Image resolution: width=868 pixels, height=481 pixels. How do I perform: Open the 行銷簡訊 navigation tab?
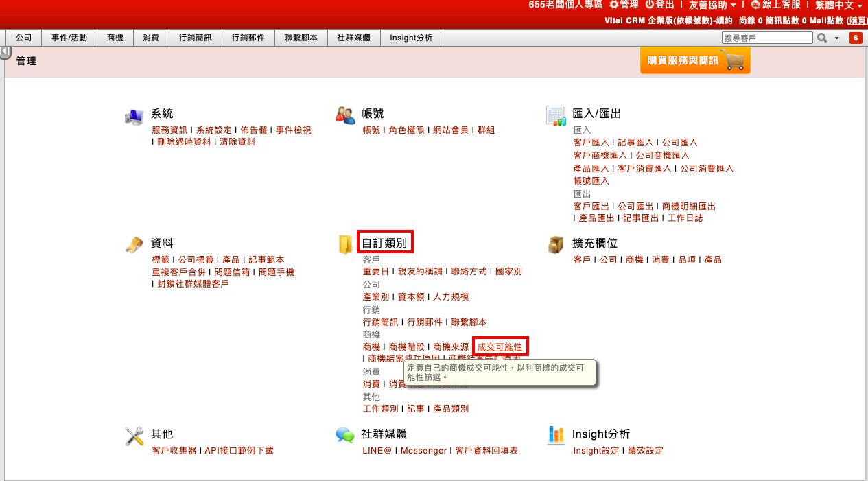coord(196,38)
